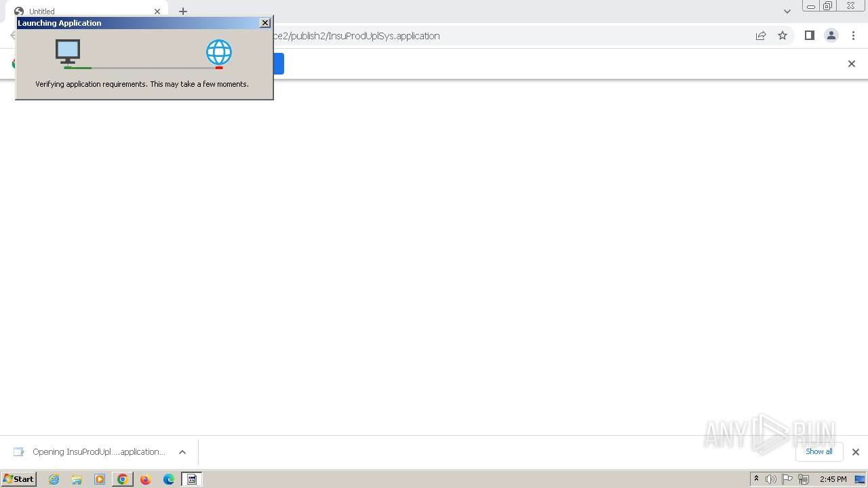Viewport: 868px width, 488px height.
Task: Open a new Chrome tab
Action: 183,12
